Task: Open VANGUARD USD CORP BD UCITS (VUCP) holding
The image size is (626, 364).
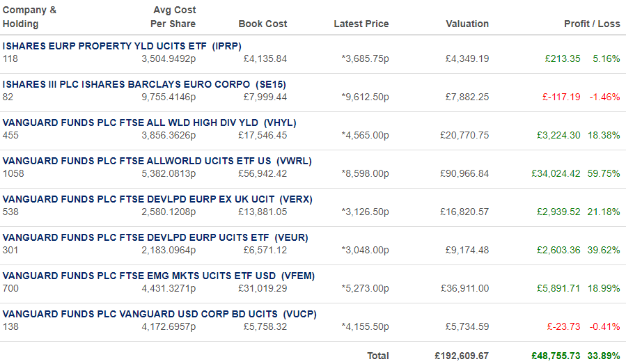Action: tap(159, 315)
